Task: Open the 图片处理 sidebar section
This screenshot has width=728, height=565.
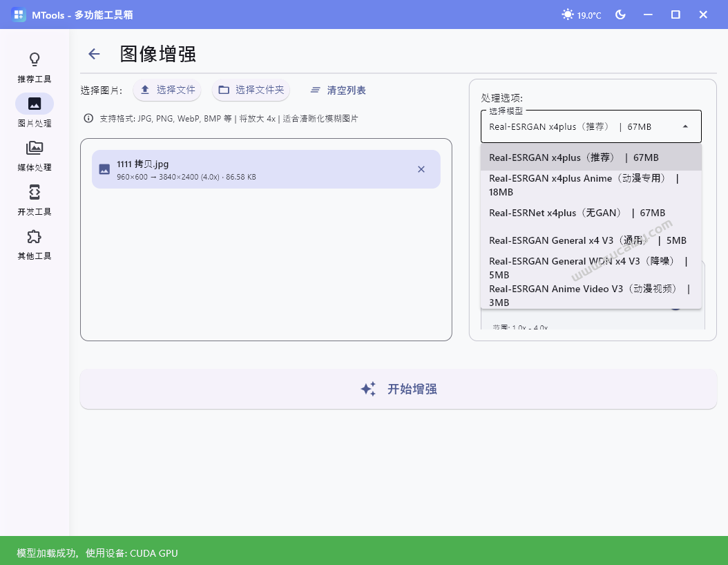Action: coord(34,111)
